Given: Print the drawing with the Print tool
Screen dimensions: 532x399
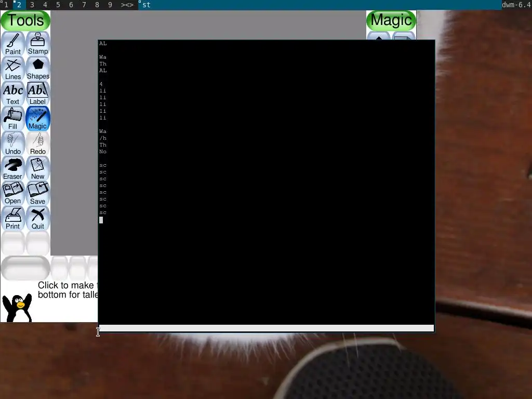Looking at the screenshot, I should [13, 219].
